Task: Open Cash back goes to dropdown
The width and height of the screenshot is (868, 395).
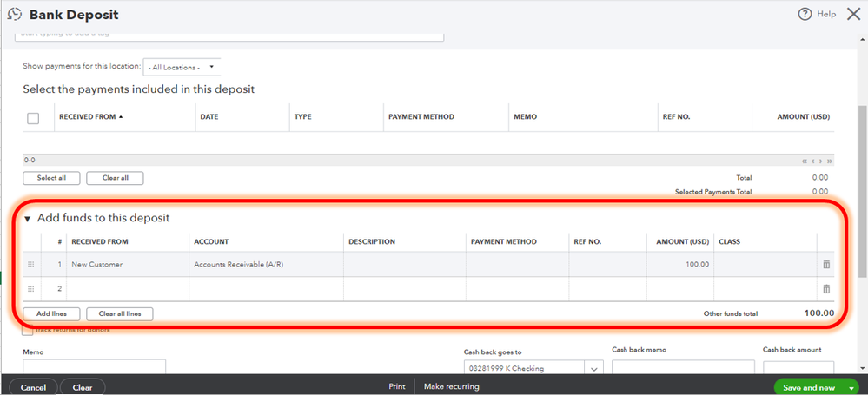Action: (594, 368)
